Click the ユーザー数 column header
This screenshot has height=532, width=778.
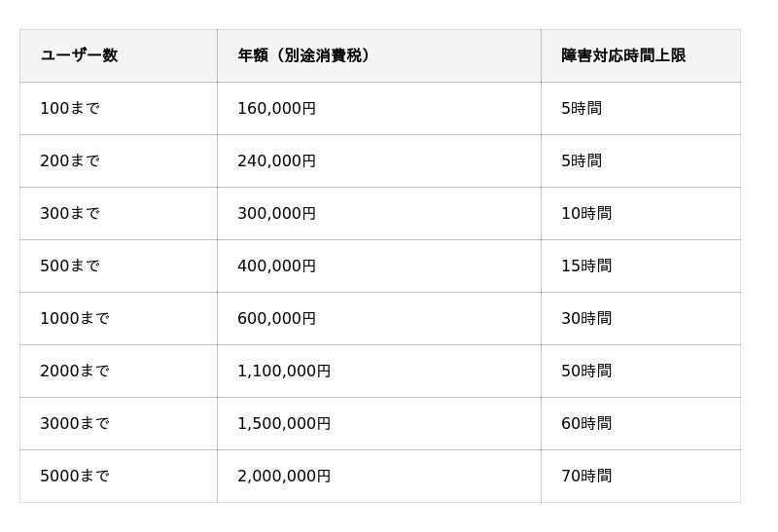[x=79, y=55]
